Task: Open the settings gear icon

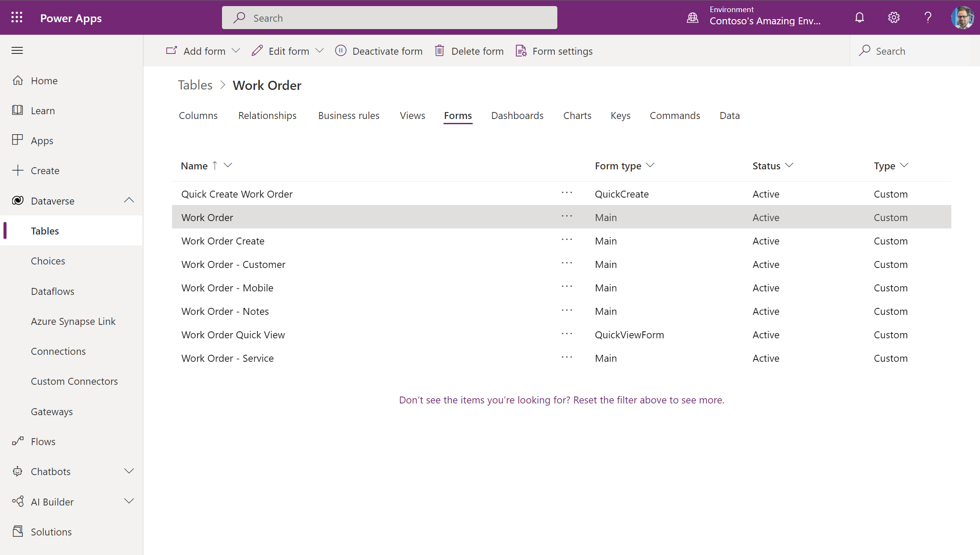Action: pyautogui.click(x=894, y=17)
